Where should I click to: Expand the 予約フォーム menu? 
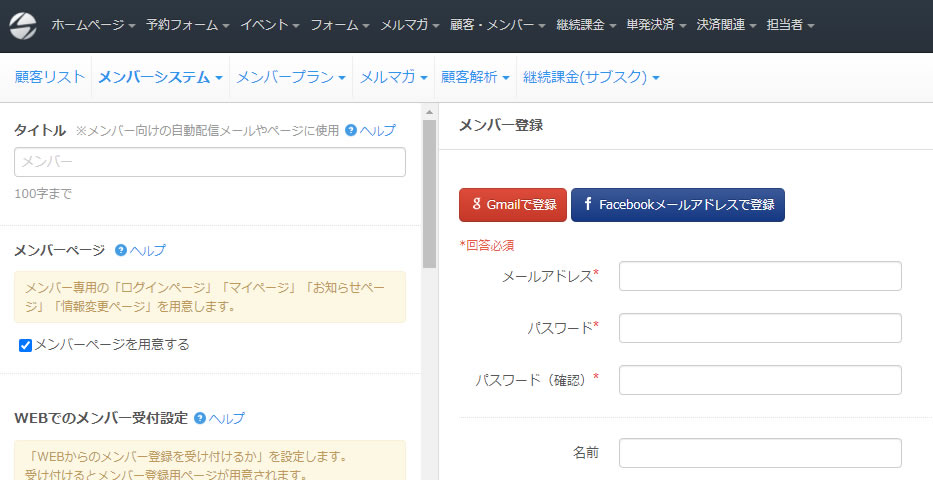pos(186,25)
